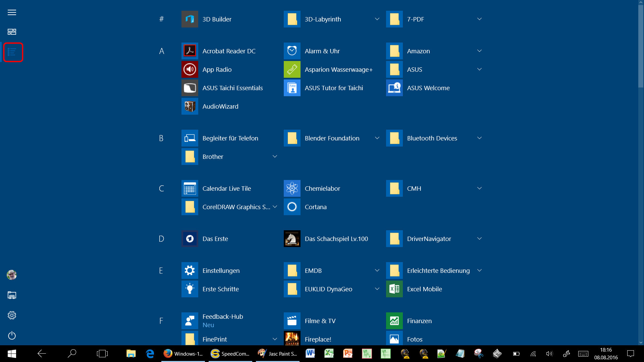The height and width of the screenshot is (362, 644).
Task: Open Microsoft Edge from the taskbar
Action: coord(150,354)
